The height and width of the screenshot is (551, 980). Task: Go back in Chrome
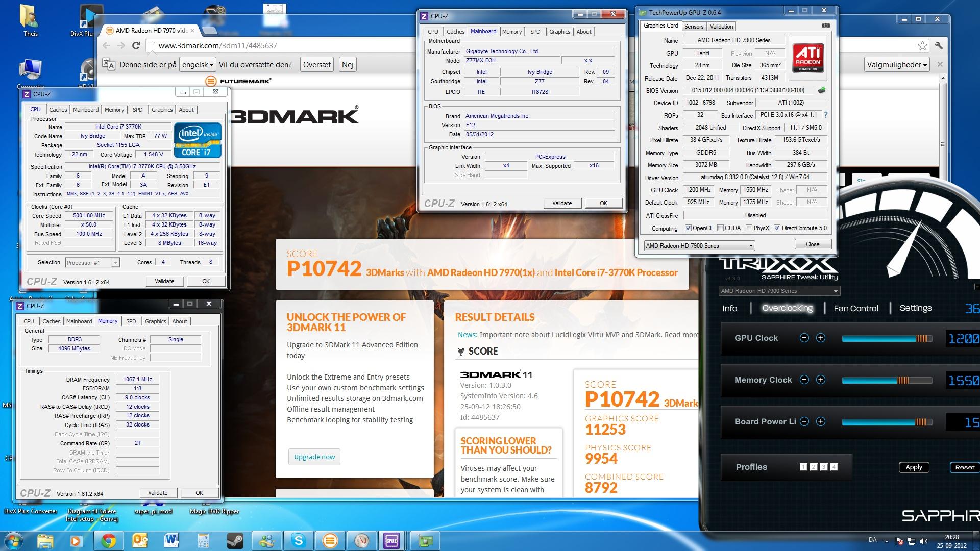point(106,45)
